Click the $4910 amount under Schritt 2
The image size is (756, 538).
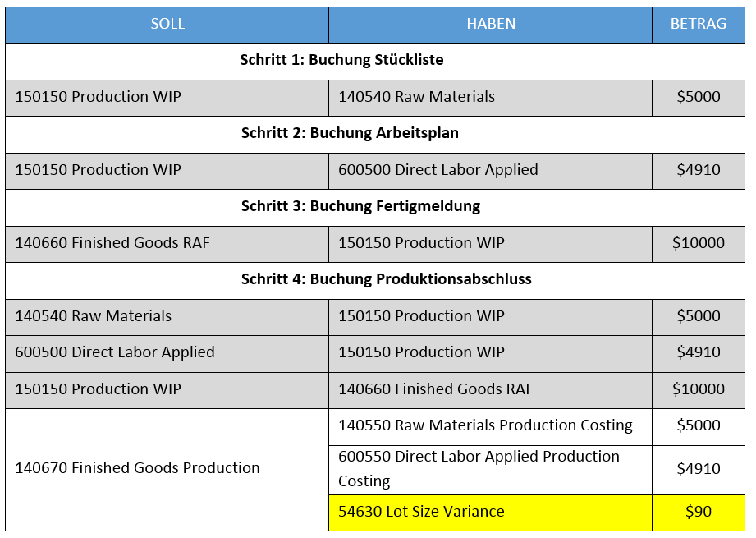(x=699, y=170)
